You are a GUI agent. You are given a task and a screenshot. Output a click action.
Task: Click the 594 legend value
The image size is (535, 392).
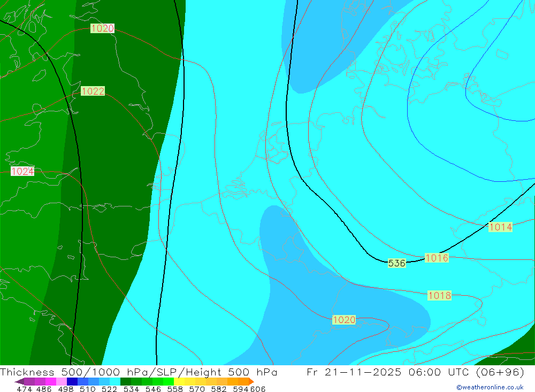(x=241, y=389)
